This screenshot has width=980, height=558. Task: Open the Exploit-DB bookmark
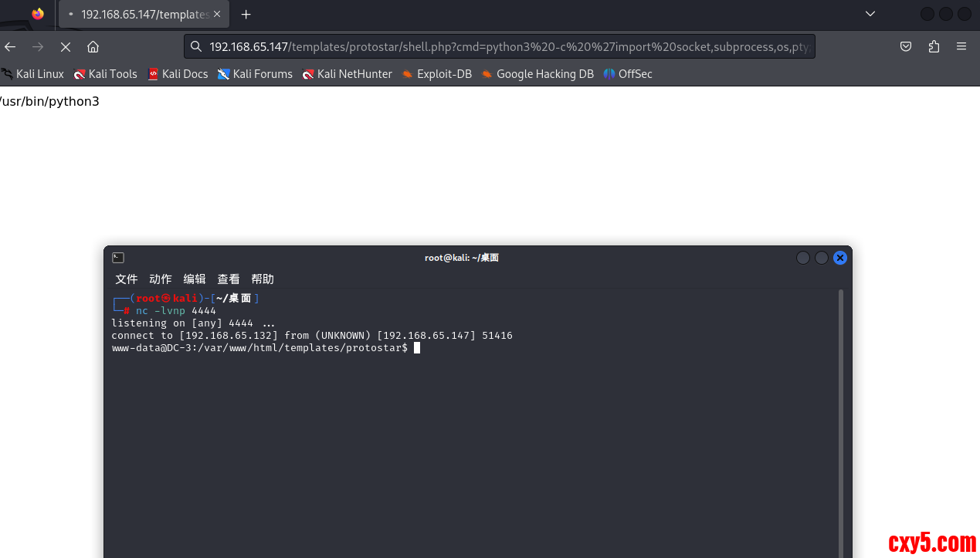coord(437,74)
